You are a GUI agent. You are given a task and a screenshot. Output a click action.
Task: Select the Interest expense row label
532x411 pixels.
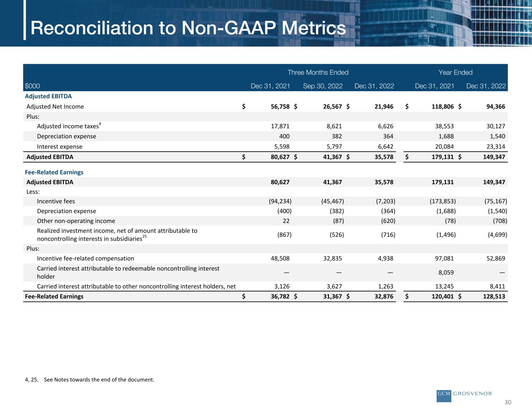tap(60, 147)
